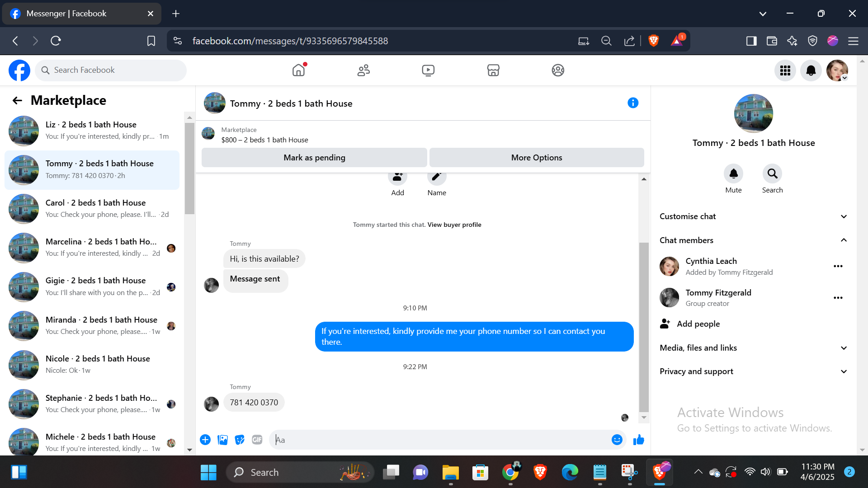Collapse the Chat members section
868x488 pixels.
(x=753, y=240)
